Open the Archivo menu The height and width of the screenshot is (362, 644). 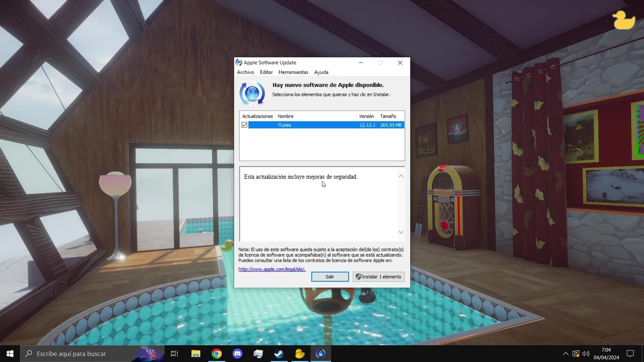[246, 72]
